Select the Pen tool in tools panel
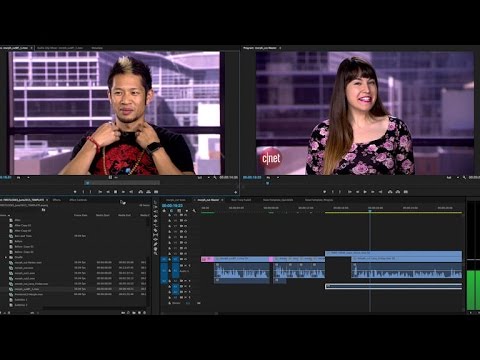The image size is (480, 360). 155,244
